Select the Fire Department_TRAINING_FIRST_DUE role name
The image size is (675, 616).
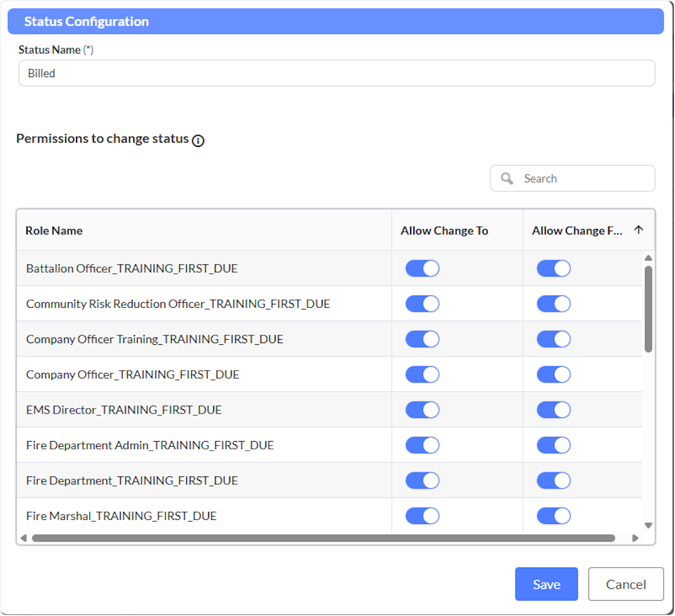pyautogui.click(x=132, y=480)
